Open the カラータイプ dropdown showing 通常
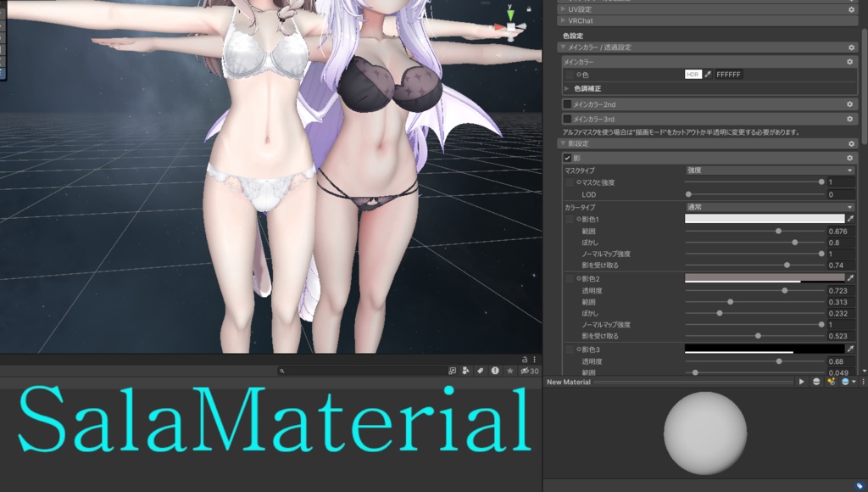868x492 pixels. 770,207
